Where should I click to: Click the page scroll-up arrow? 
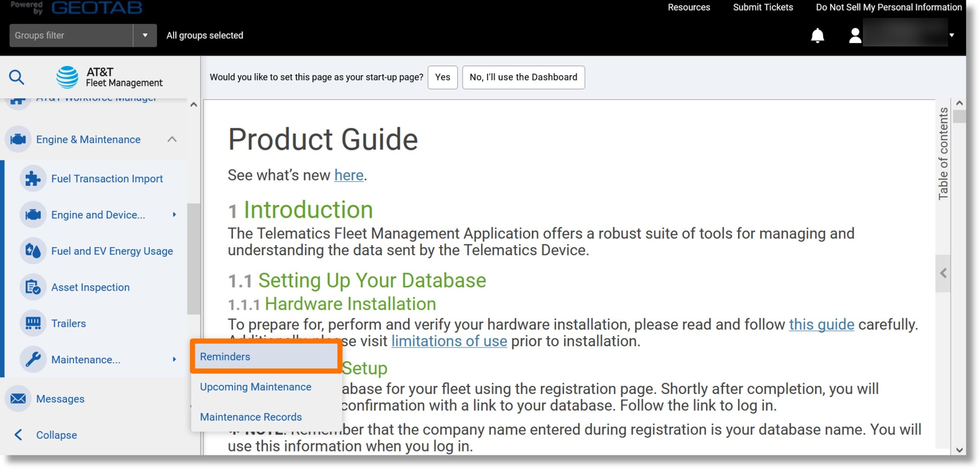[959, 103]
